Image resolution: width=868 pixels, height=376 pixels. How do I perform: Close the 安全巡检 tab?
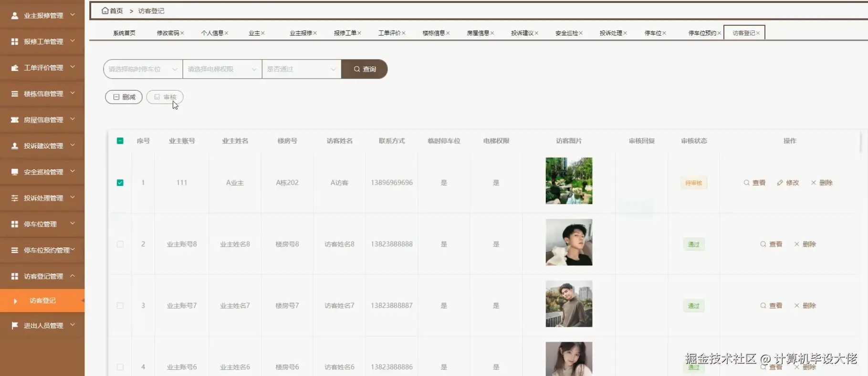click(x=581, y=33)
